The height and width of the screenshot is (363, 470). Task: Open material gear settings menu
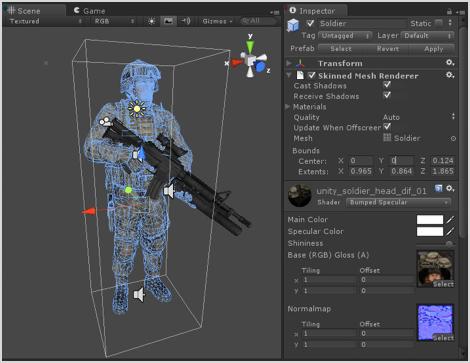[x=450, y=189]
